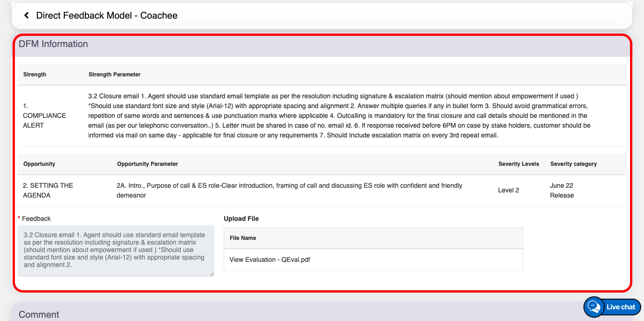Click the Severity category column header
Viewport: 644px width, 321px height.
[573, 164]
